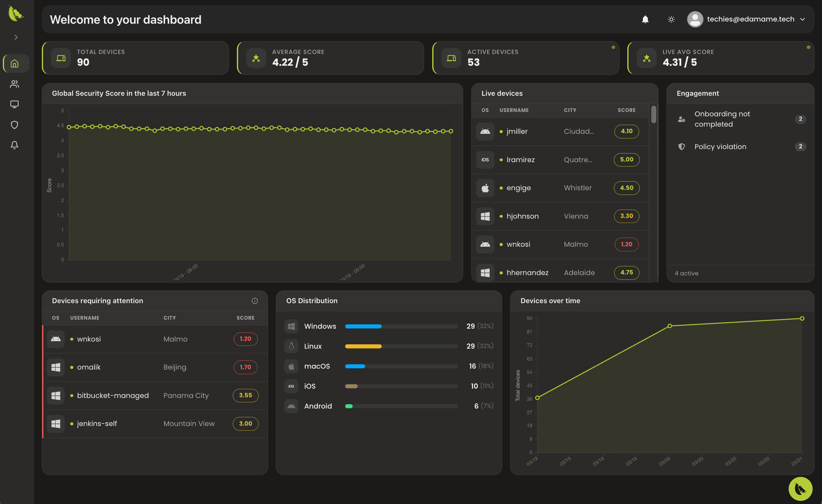Click the EDAMAME logo at top left
Image resolution: width=822 pixels, height=504 pixels.
pos(15,13)
